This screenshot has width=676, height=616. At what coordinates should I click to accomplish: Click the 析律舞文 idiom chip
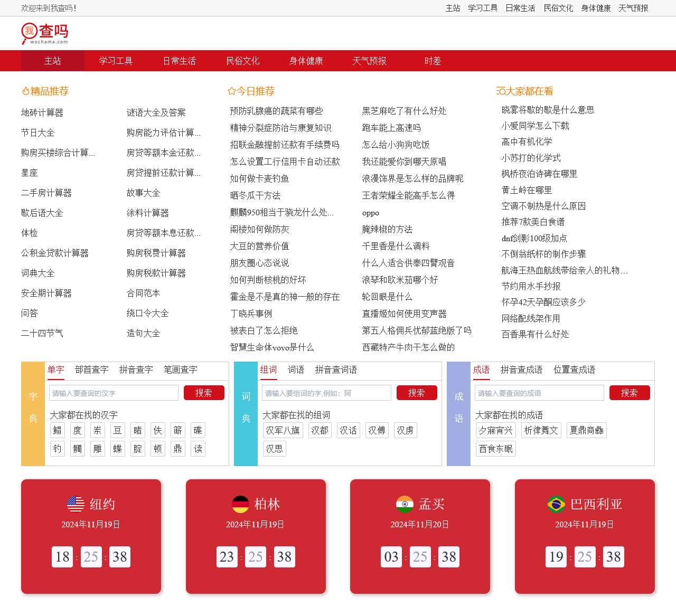tap(541, 430)
